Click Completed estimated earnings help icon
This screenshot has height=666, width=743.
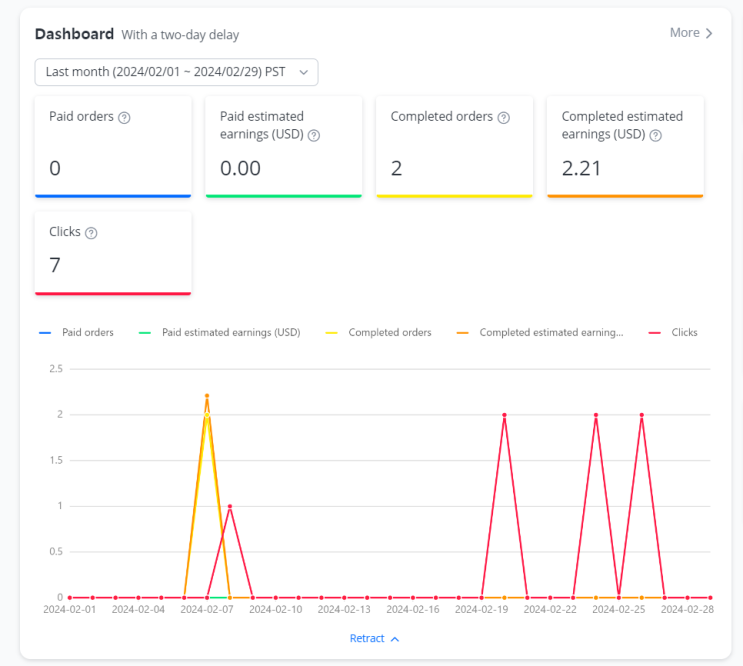click(x=655, y=135)
